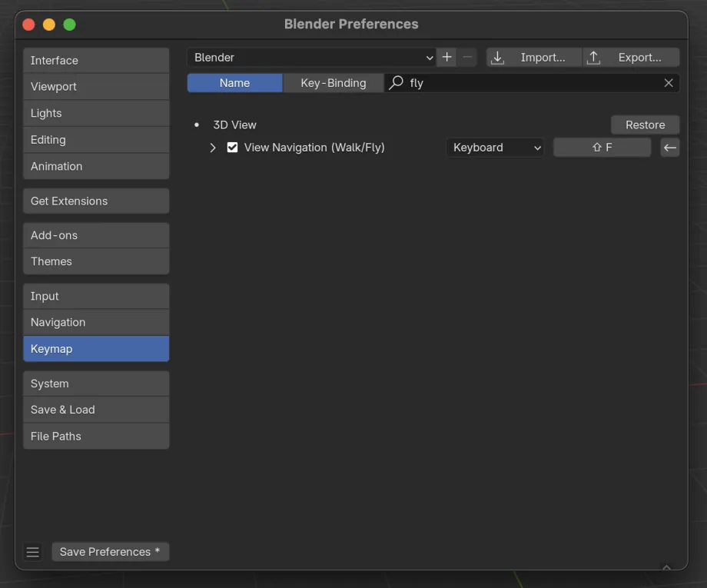Open the Blender keymap preset dropdown
Image resolution: width=707 pixels, height=588 pixels.
click(311, 58)
